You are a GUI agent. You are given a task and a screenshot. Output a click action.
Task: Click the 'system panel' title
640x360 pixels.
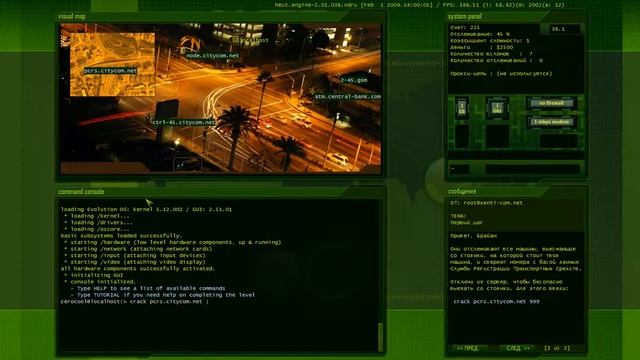(464, 16)
